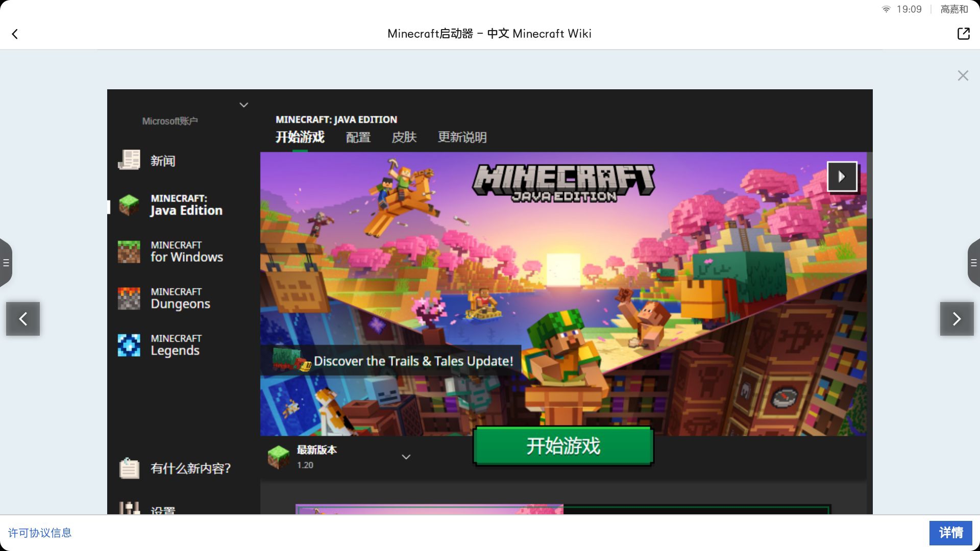
Task: Switch to the 皮肤 tab
Action: [x=404, y=137]
